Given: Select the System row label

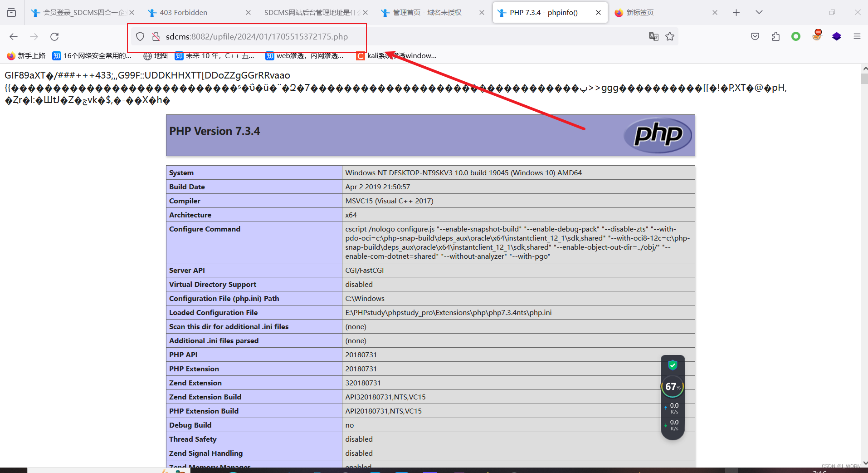Looking at the screenshot, I should (x=181, y=173).
